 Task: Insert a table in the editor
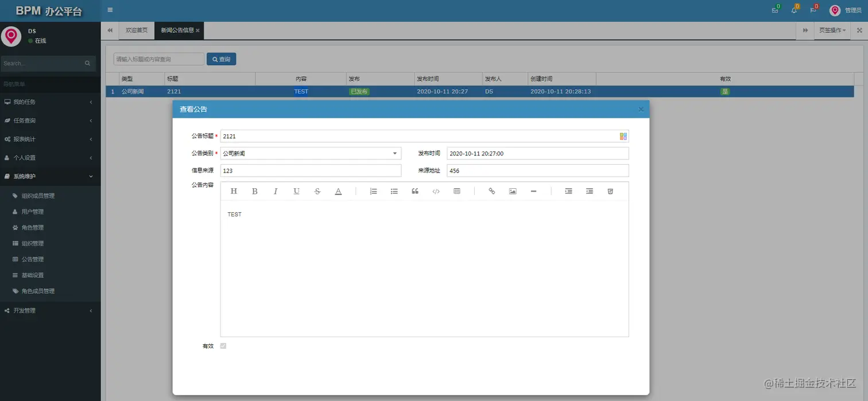click(457, 191)
